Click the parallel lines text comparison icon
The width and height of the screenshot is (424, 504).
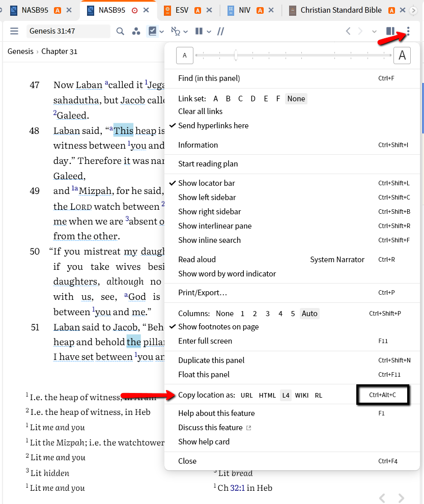pyautogui.click(x=220, y=31)
